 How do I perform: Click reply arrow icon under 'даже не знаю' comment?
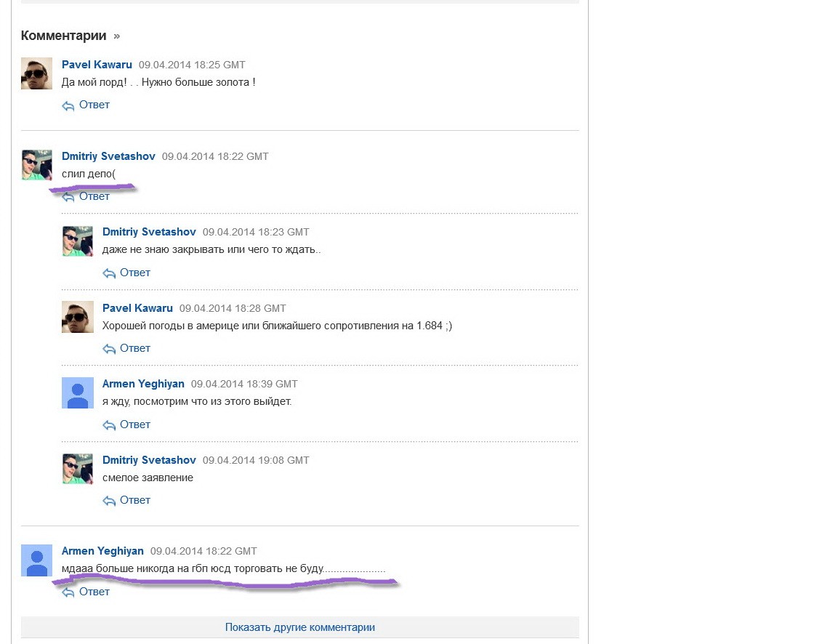(x=109, y=273)
